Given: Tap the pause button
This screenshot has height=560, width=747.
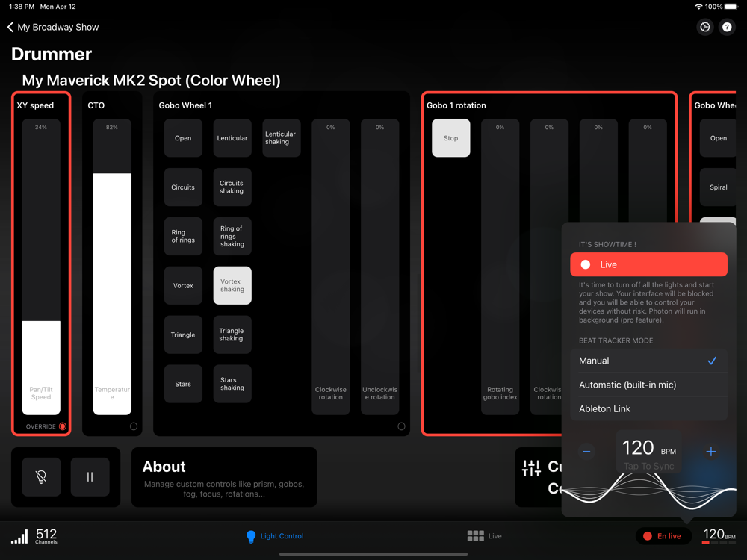Looking at the screenshot, I should 90,476.
